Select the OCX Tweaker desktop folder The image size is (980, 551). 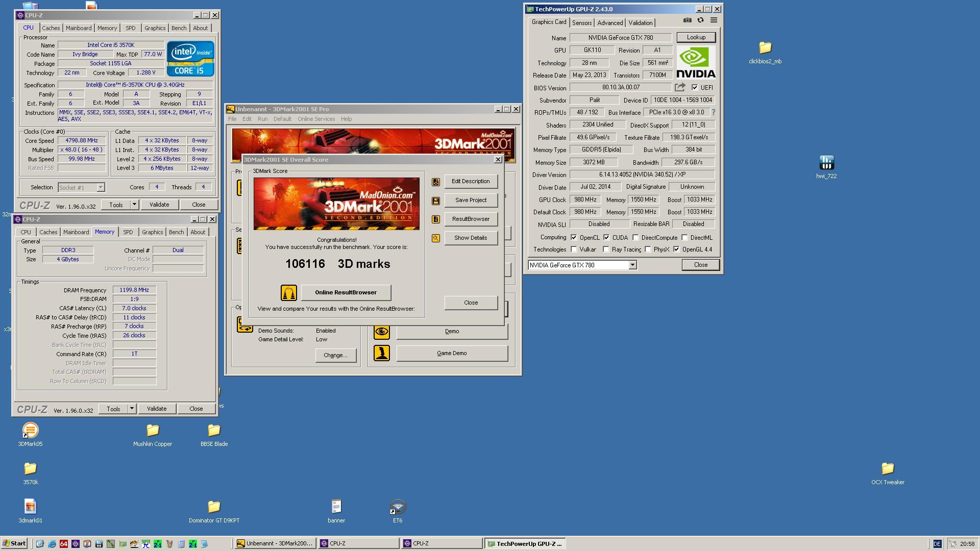(888, 473)
